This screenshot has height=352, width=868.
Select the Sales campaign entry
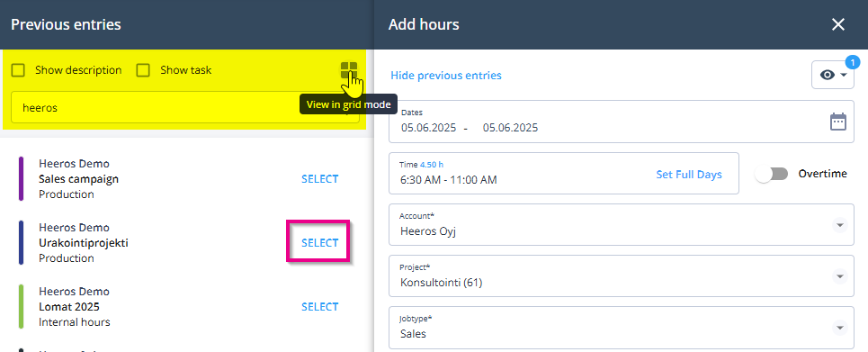(320, 179)
